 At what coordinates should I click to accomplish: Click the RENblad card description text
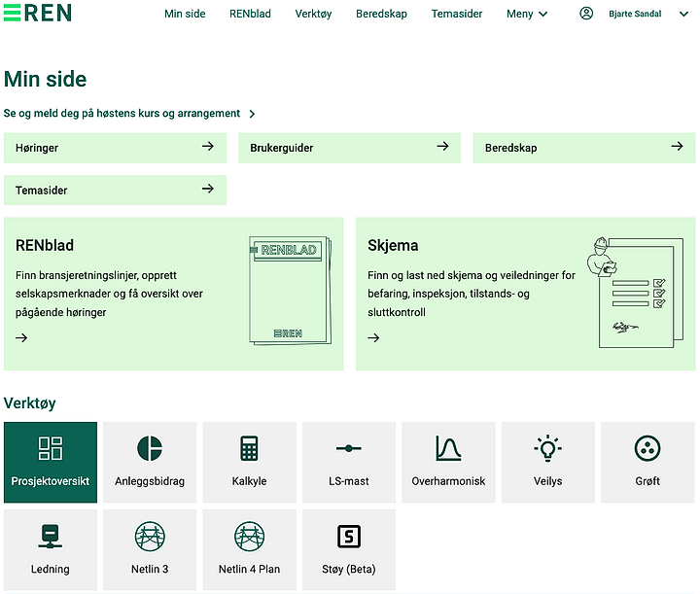pos(109,294)
